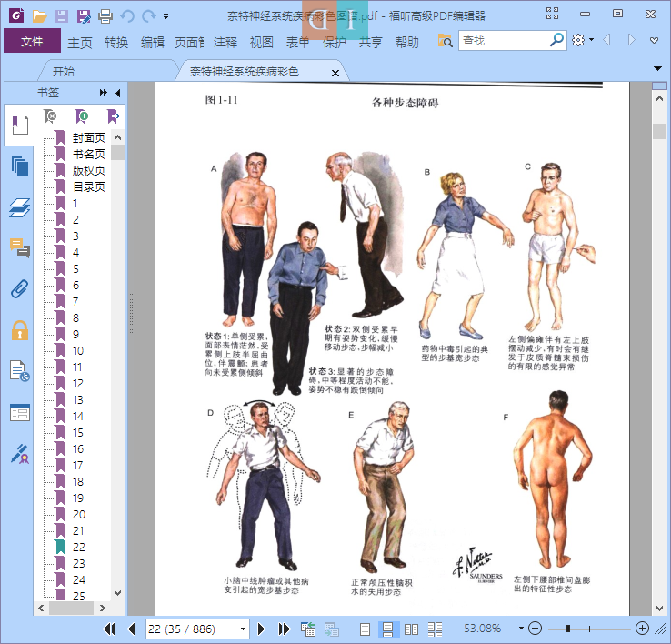Screen dimensions: 671x644
Task: Open the zoom percentage dropdown
Action: point(521,629)
